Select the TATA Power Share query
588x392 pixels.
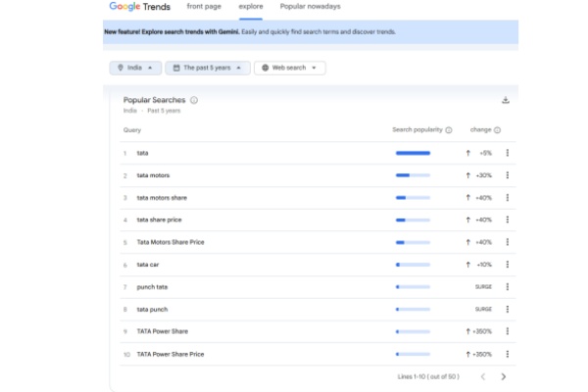[163, 331]
